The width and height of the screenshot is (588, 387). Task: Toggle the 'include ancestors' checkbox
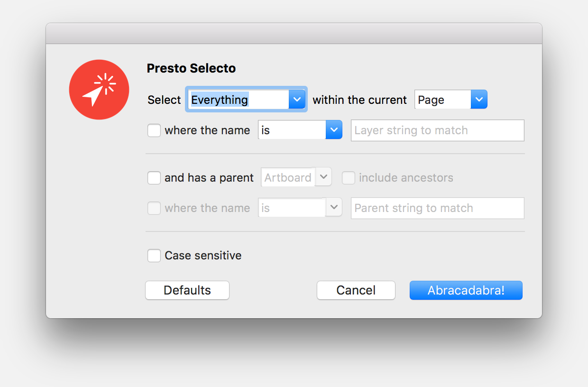click(349, 177)
